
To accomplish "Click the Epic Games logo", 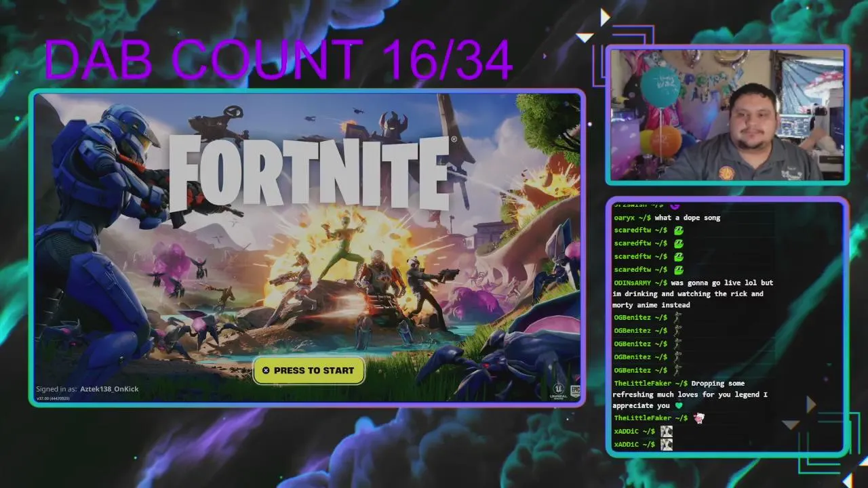I will [x=574, y=391].
